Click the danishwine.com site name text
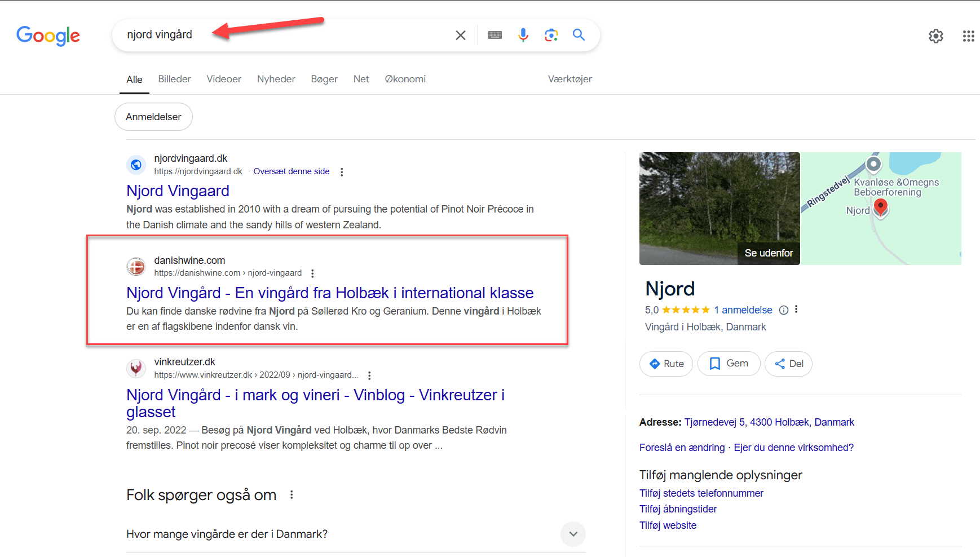This screenshot has width=980, height=557. pyautogui.click(x=189, y=260)
